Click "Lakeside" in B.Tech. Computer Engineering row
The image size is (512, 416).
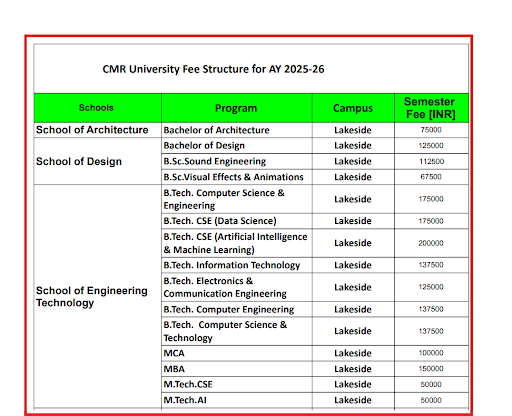click(x=353, y=309)
